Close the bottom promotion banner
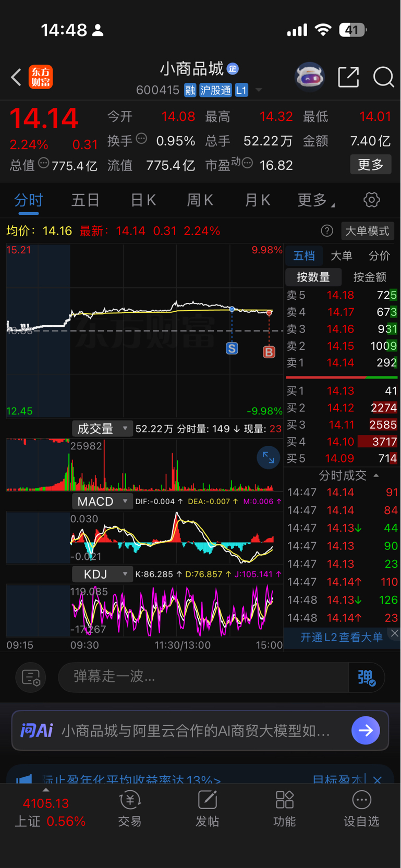 coord(378,780)
